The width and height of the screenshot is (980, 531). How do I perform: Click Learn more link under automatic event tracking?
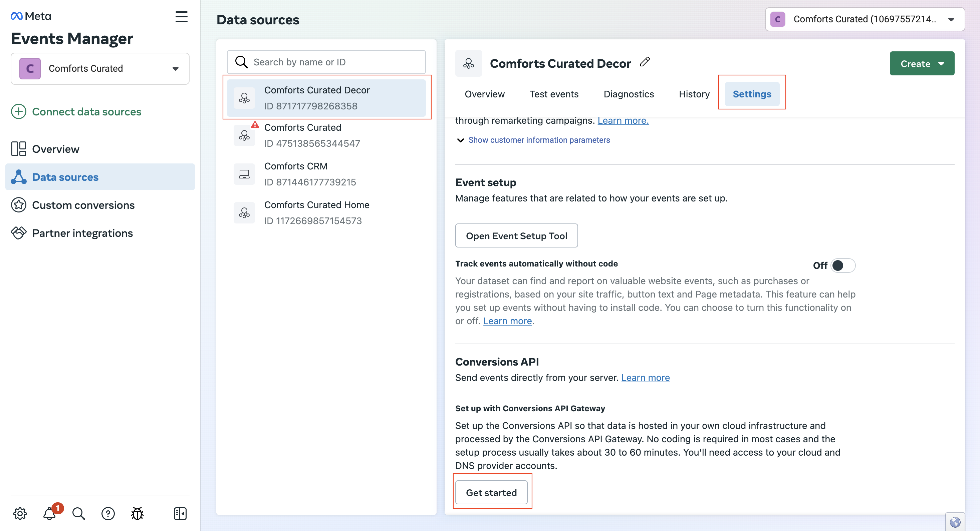pos(507,321)
